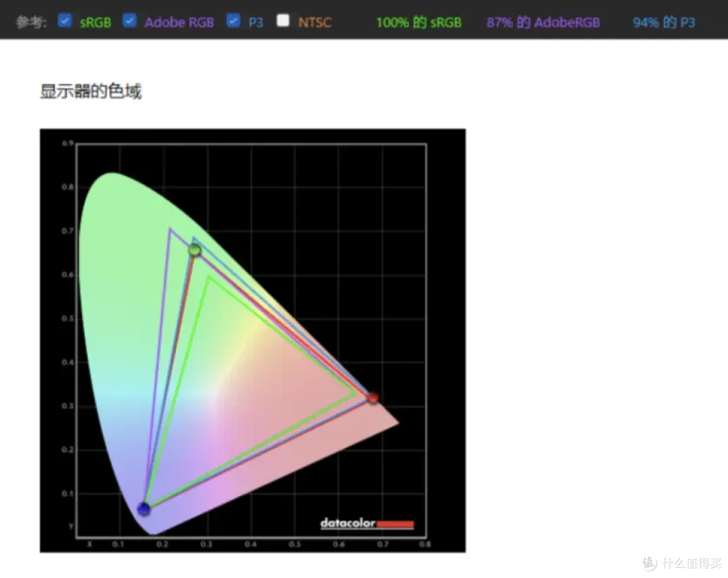Click the Adobe RGB label text
728x578 pixels.
(x=179, y=22)
